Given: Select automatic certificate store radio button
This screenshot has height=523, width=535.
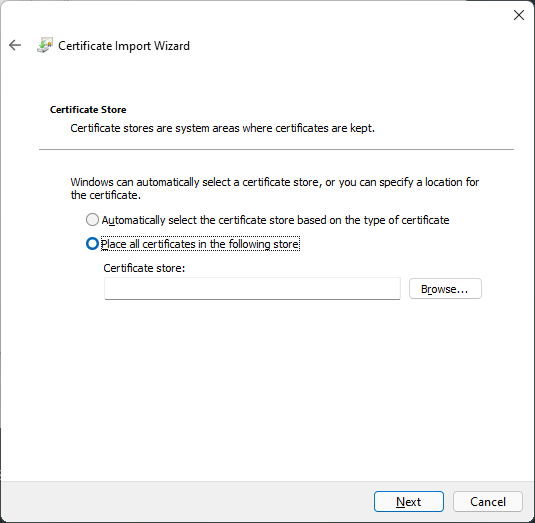Looking at the screenshot, I should pyautogui.click(x=92, y=220).
